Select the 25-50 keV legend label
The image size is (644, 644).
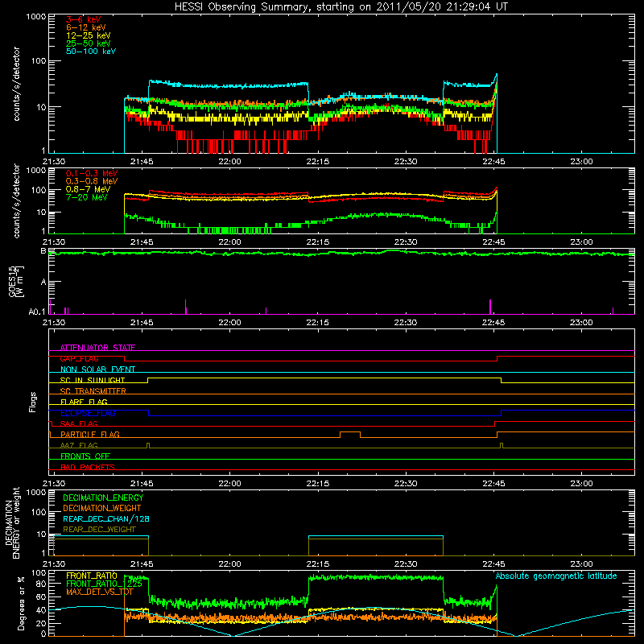pos(89,43)
